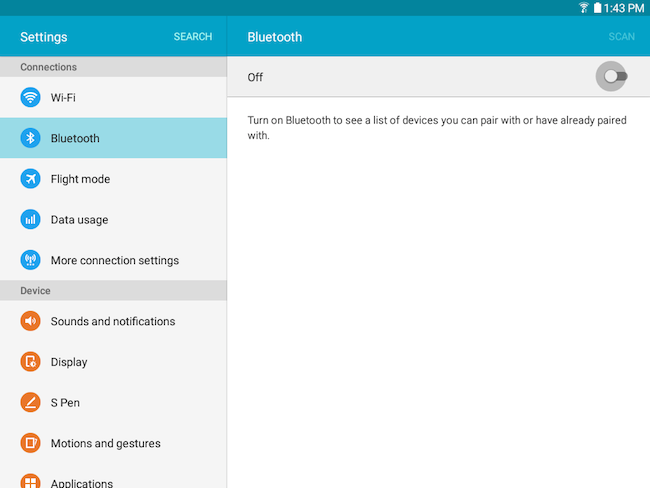650x488 pixels.
Task: Open More connection settings
Action: point(113,260)
